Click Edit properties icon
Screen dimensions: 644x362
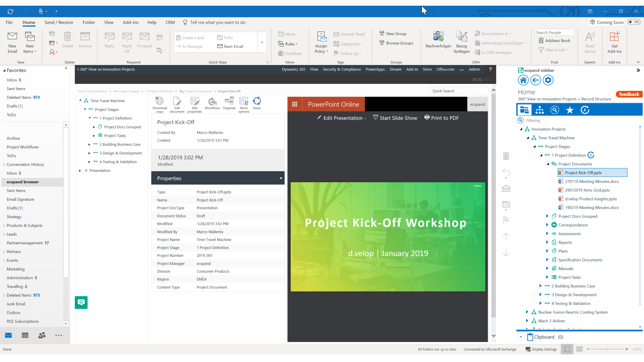[x=195, y=105]
